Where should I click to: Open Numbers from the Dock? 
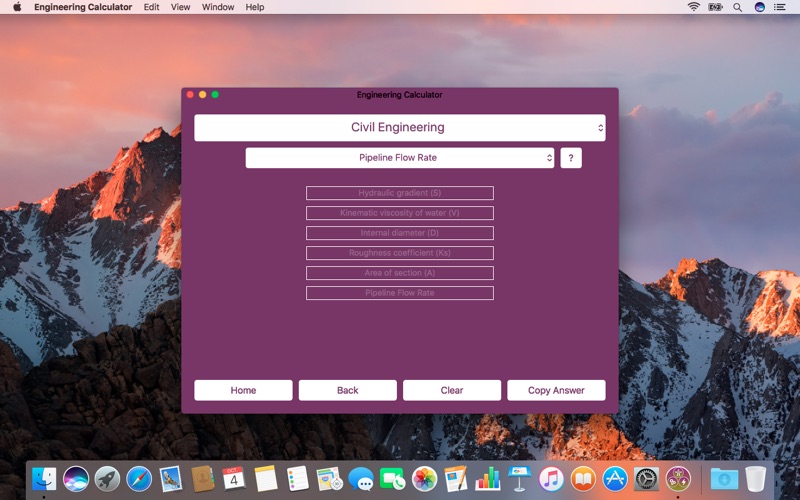488,479
